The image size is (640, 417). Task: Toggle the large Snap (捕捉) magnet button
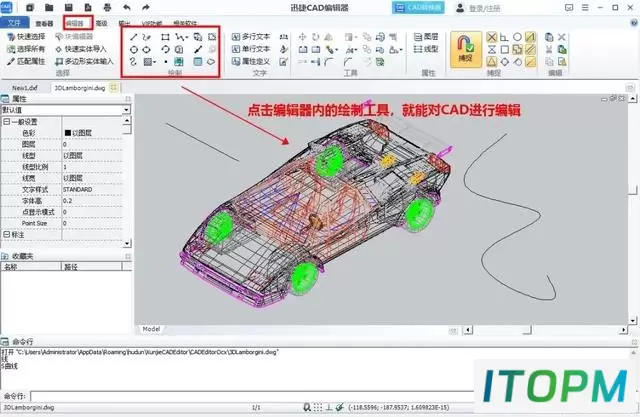466,49
